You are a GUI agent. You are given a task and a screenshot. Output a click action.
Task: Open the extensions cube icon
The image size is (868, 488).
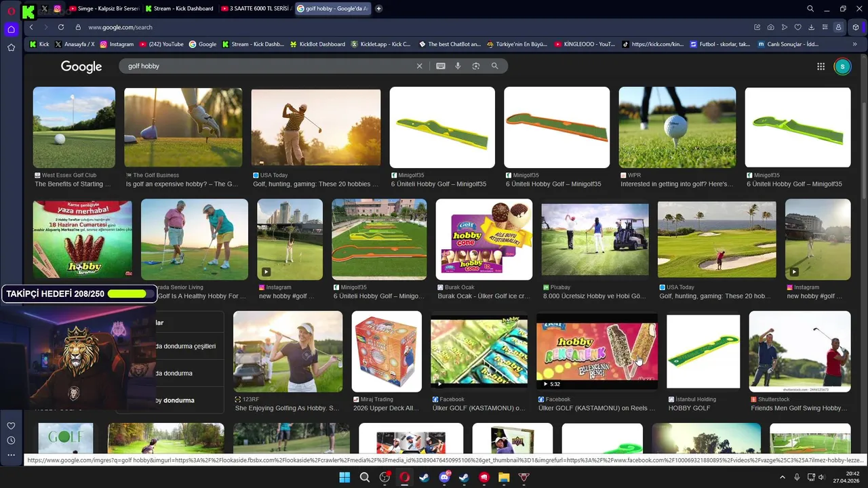(856, 27)
